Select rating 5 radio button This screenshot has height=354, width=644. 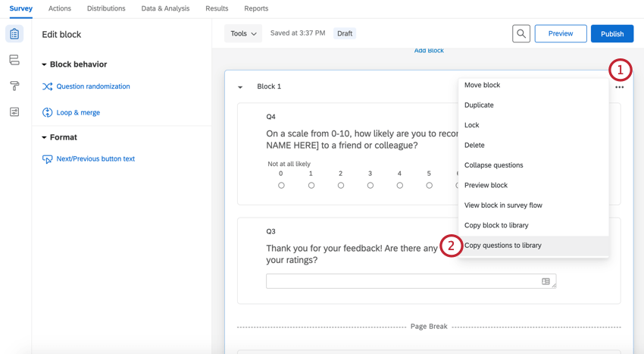click(429, 185)
